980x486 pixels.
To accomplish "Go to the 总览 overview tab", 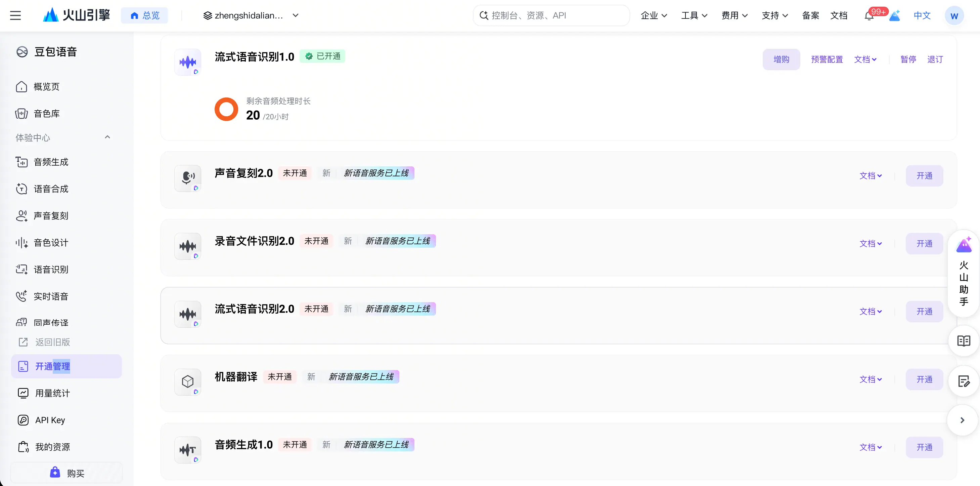I will (144, 15).
